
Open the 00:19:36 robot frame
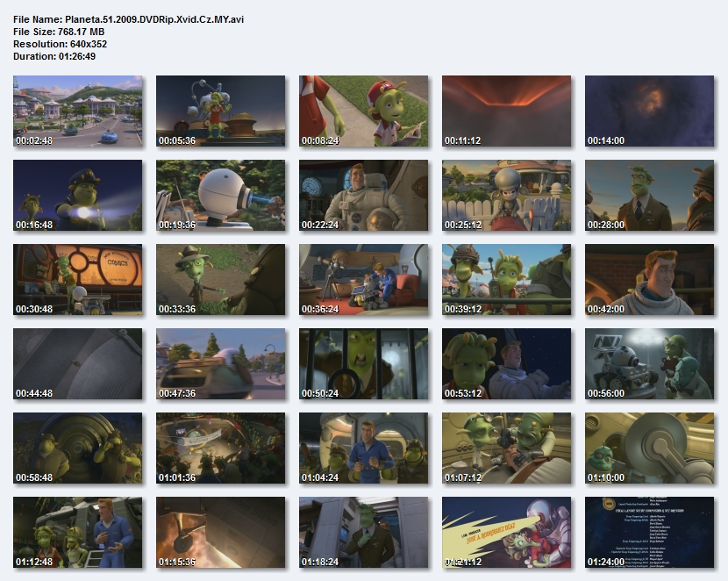click(220, 196)
